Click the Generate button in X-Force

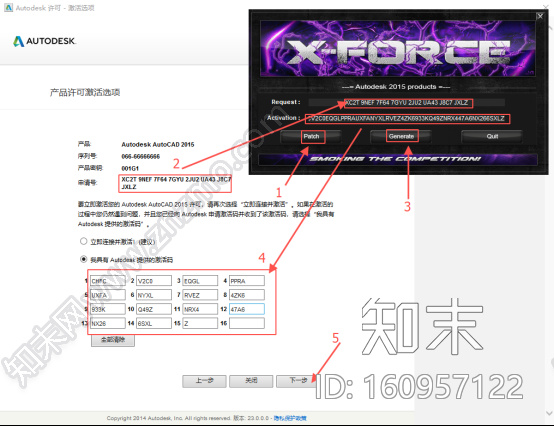tap(401, 136)
